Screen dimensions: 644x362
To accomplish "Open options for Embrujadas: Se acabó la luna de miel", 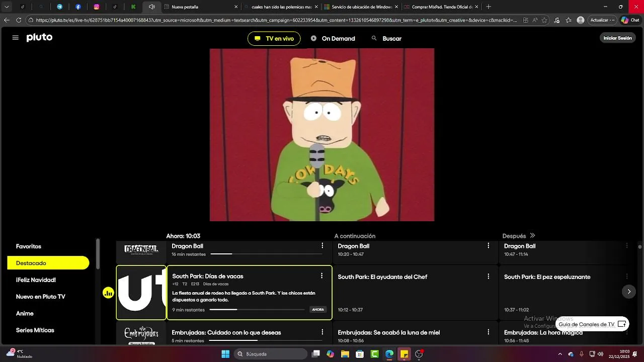I will click(488, 332).
